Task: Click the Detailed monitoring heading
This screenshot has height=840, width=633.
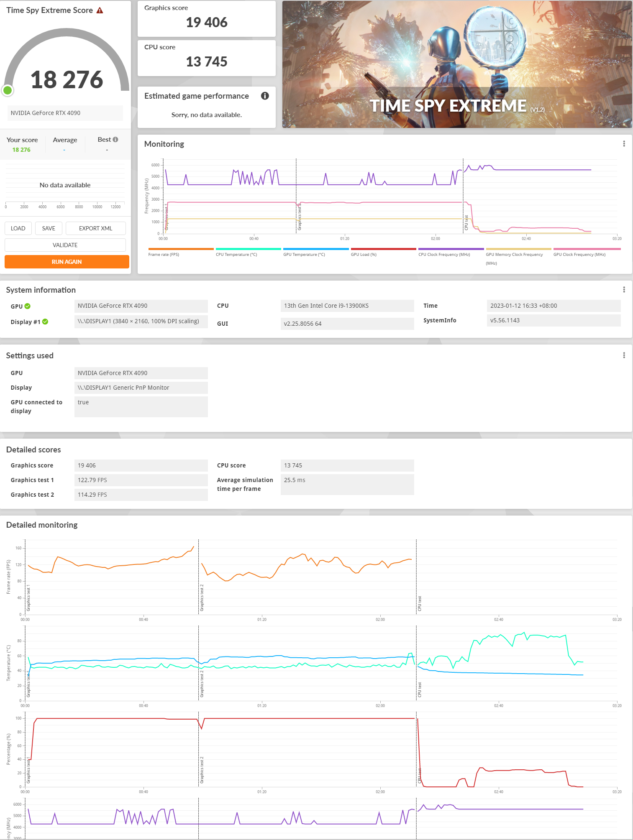Action: pyautogui.click(x=42, y=525)
